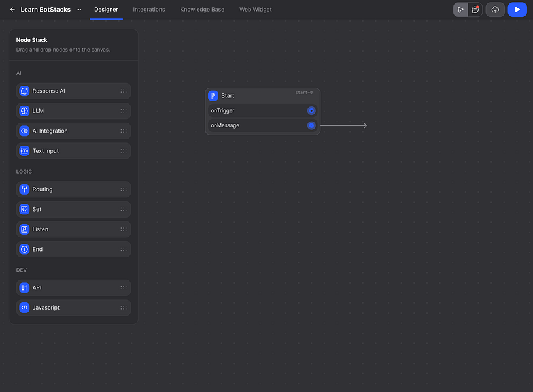Click the Text Input node icon
This screenshot has width=533, height=392.
coord(24,151)
